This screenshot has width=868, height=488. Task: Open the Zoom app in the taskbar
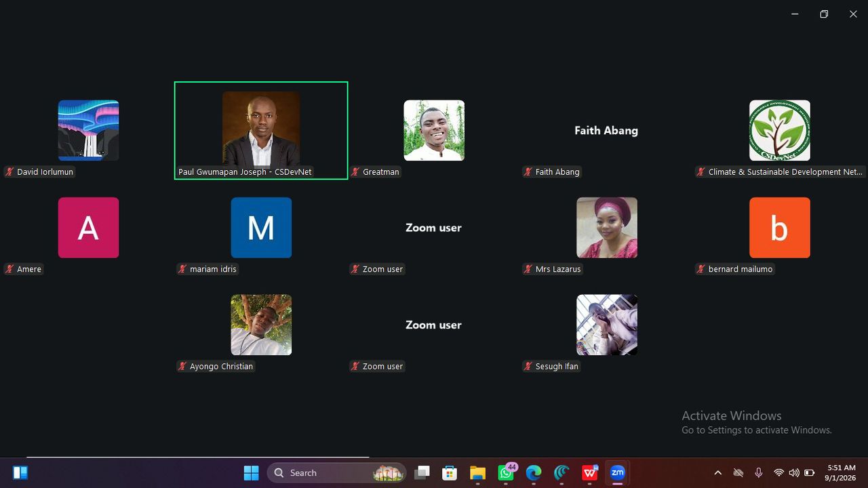point(617,473)
